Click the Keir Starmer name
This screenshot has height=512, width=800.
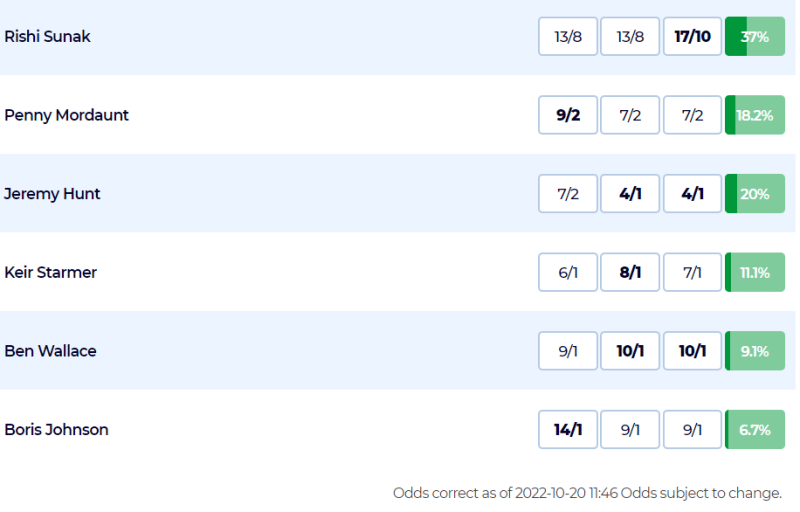51,272
